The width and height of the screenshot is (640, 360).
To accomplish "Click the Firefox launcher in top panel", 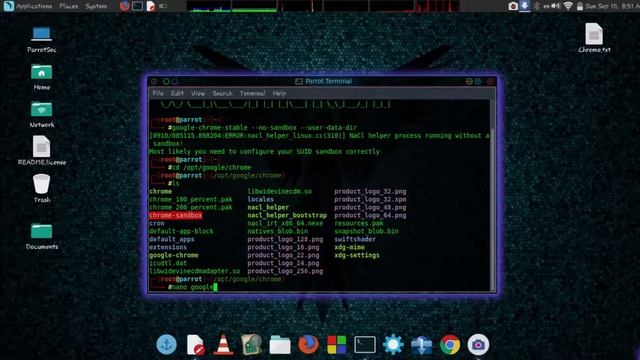I will (124, 6).
